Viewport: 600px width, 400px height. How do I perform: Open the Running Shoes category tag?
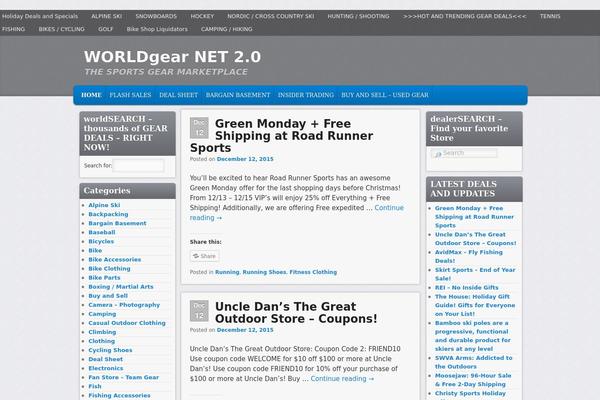pos(264,272)
